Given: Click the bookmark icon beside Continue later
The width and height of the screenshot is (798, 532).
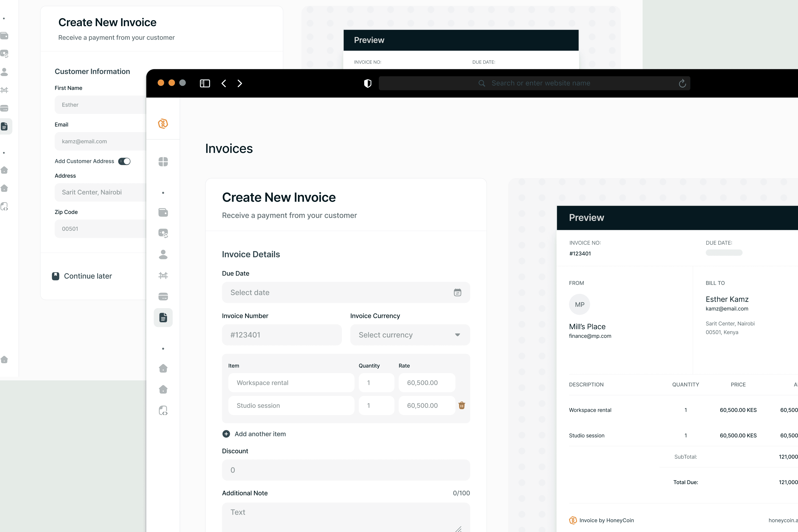Looking at the screenshot, I should tap(56, 276).
